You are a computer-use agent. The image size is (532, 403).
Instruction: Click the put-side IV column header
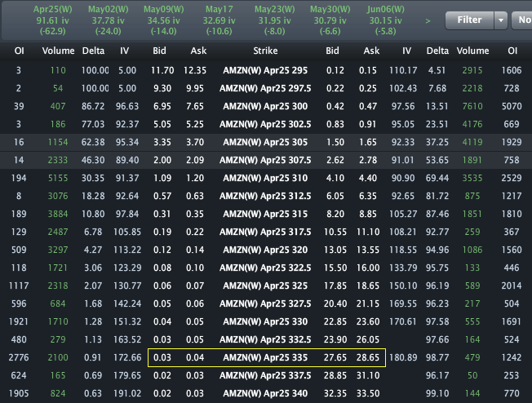coord(407,51)
